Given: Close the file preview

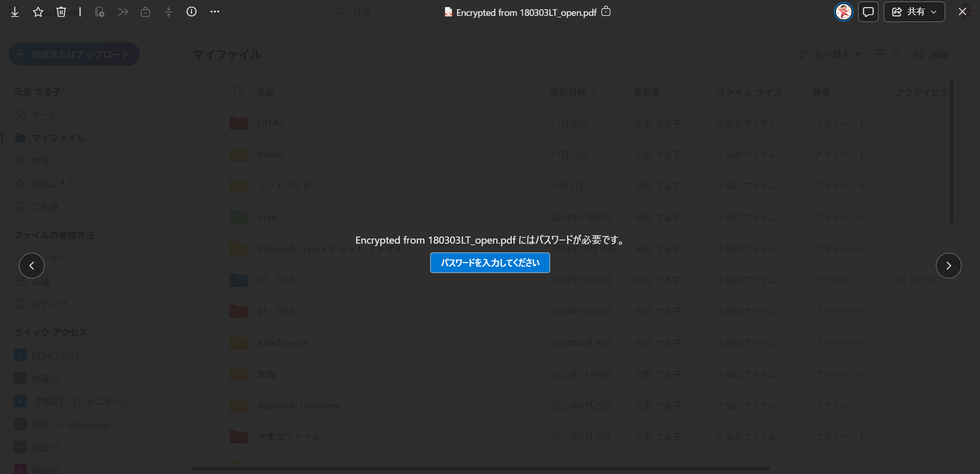Looking at the screenshot, I should tap(963, 12).
